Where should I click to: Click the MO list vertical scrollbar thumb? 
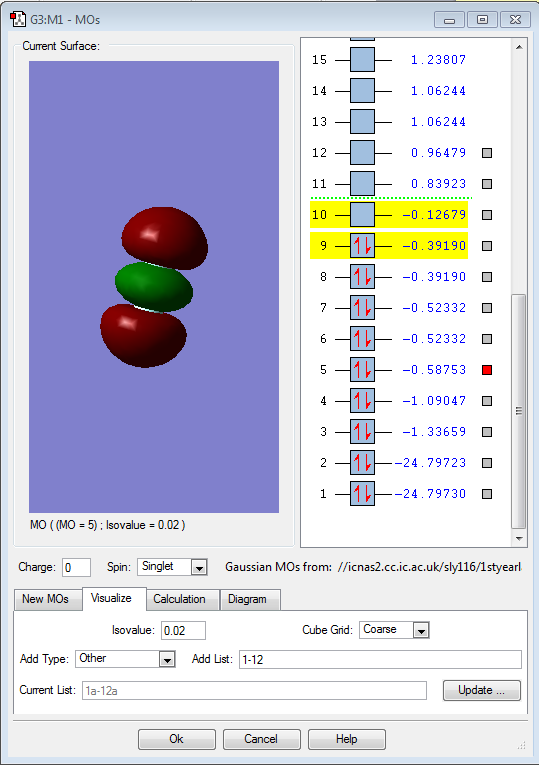519,411
